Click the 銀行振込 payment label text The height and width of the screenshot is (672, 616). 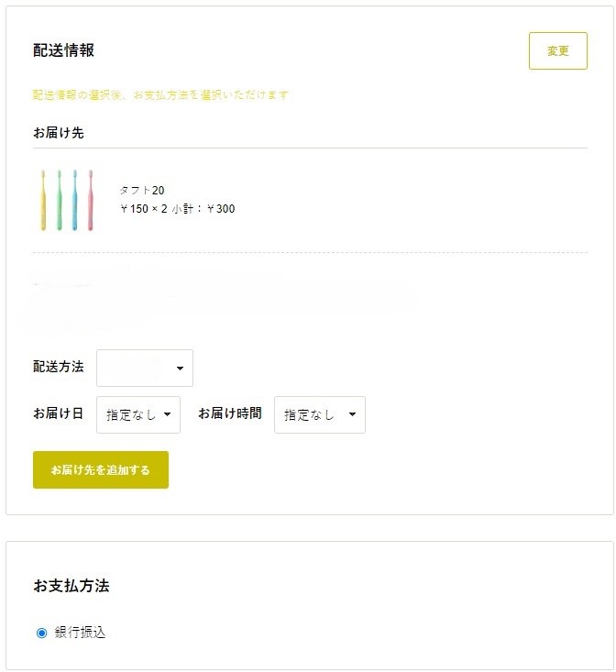point(80,633)
